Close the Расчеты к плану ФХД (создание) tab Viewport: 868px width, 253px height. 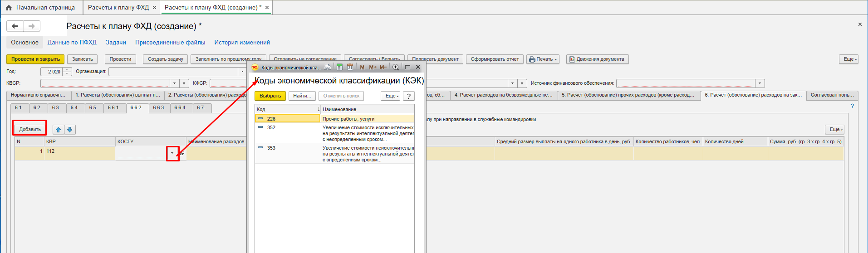(x=267, y=8)
